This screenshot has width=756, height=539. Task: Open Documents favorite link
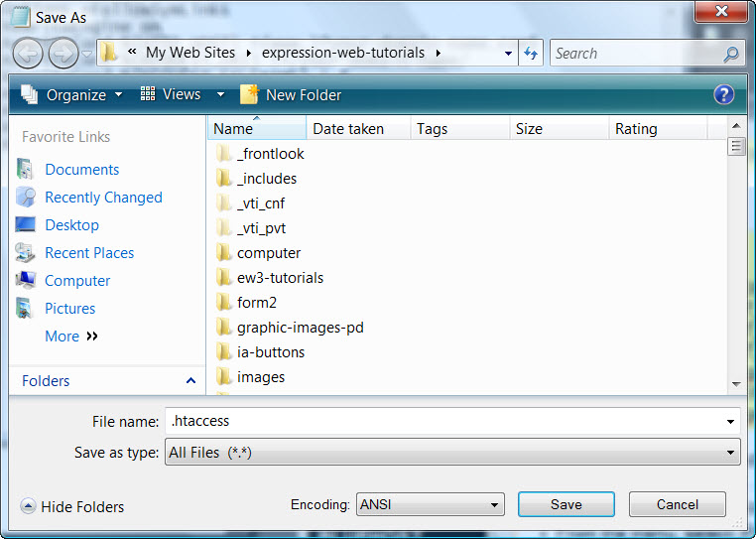pyautogui.click(x=82, y=170)
